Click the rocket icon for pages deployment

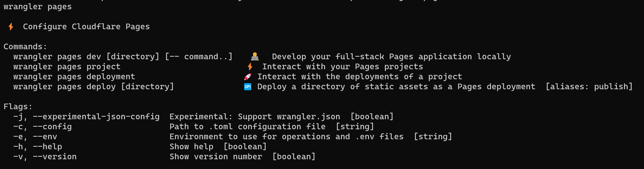247,77
